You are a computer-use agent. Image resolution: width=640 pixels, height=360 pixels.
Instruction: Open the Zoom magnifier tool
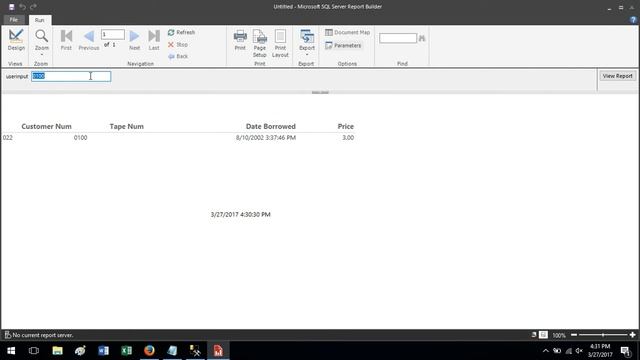(41, 41)
